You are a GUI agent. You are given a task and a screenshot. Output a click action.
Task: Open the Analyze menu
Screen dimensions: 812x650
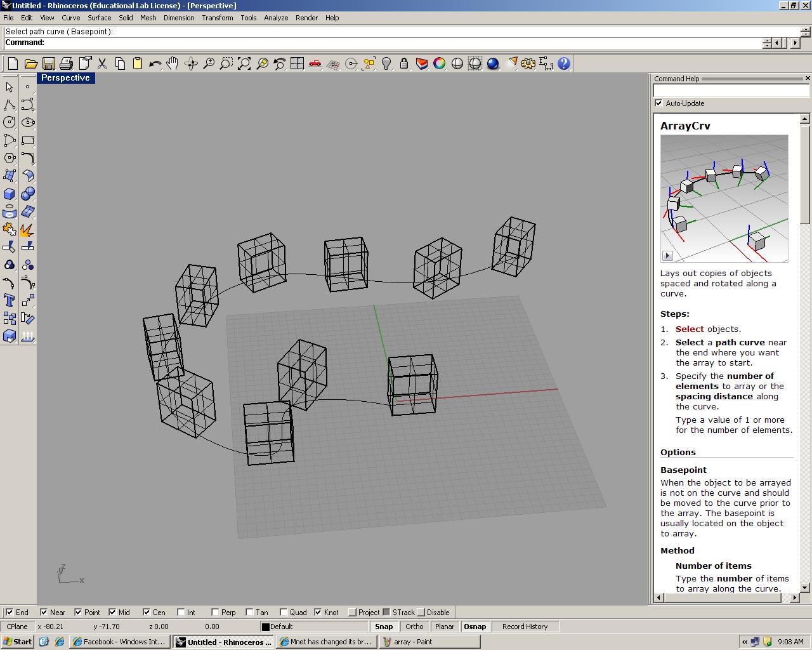click(x=276, y=18)
